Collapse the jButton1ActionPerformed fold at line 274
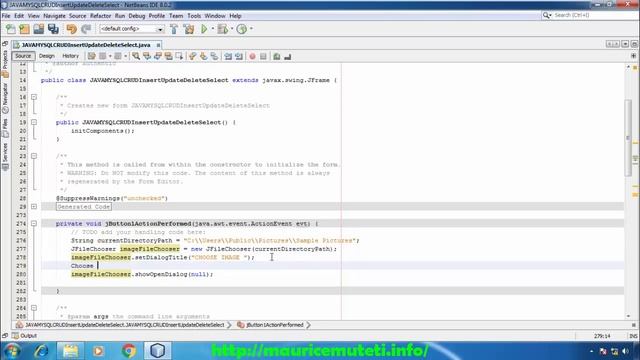The height and width of the screenshot is (360, 640). 34,224
